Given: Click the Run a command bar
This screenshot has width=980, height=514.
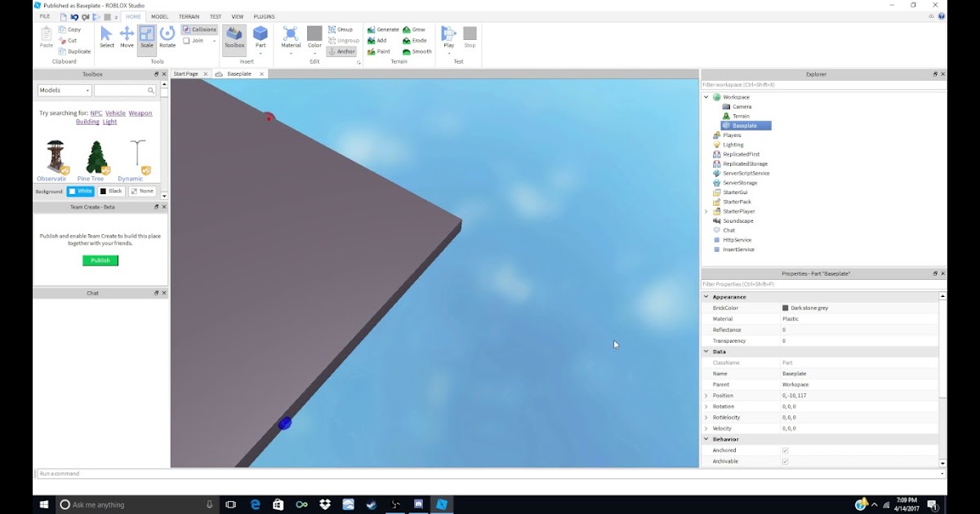Looking at the screenshot, I should click(491, 473).
